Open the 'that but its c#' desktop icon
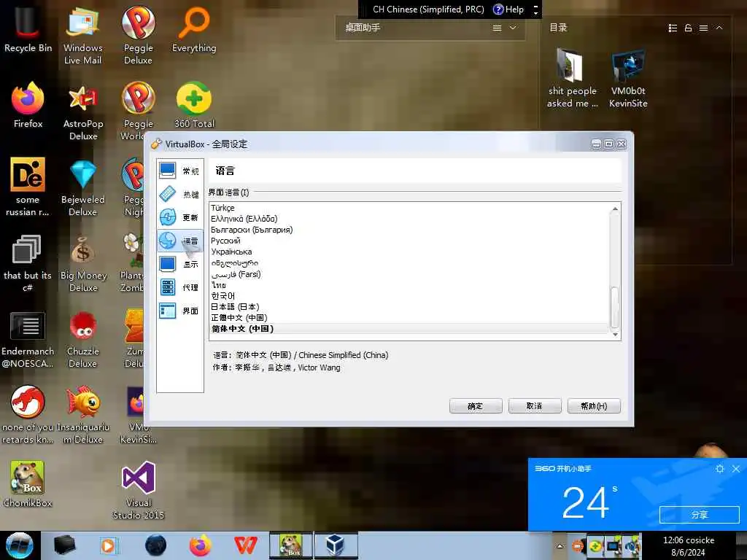Image resolution: width=747 pixels, height=560 pixels. 28,263
